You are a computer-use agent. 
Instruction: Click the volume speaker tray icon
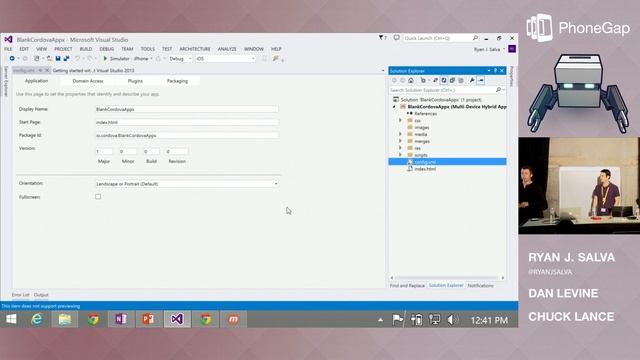(452, 320)
